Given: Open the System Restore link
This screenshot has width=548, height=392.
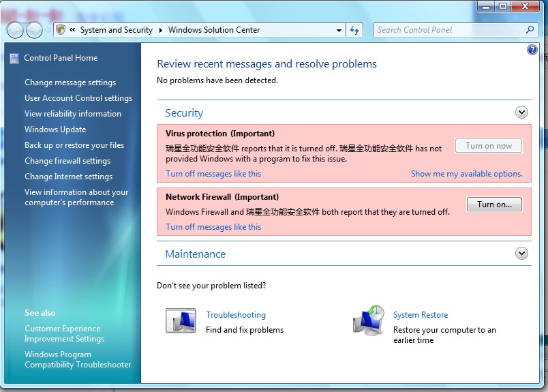Looking at the screenshot, I should pos(421,315).
